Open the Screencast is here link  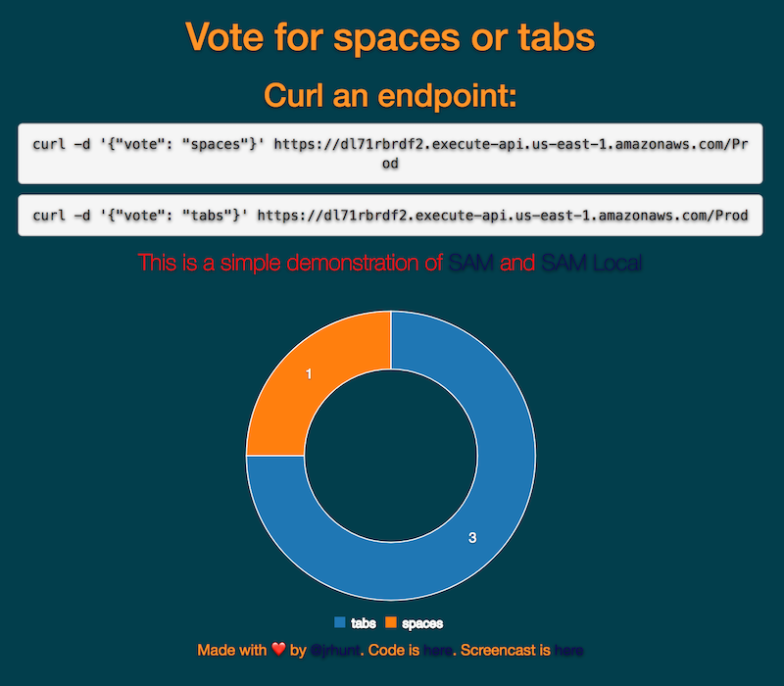(568, 650)
